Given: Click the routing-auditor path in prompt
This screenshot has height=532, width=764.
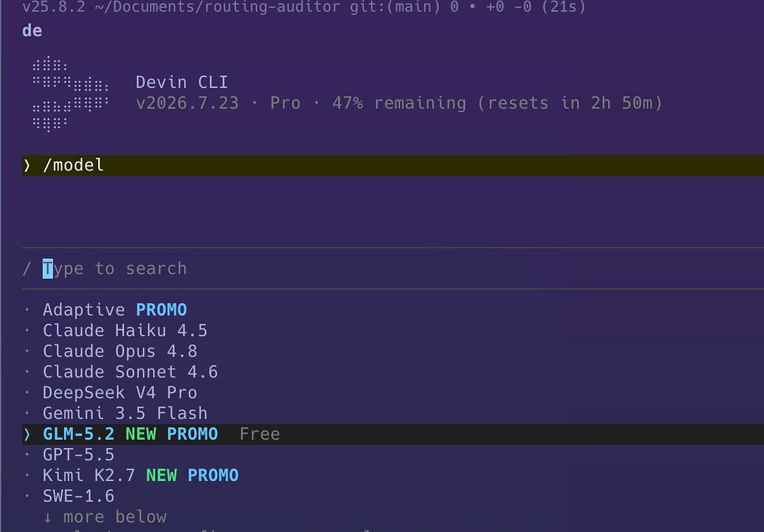Looking at the screenshot, I should [217, 7].
